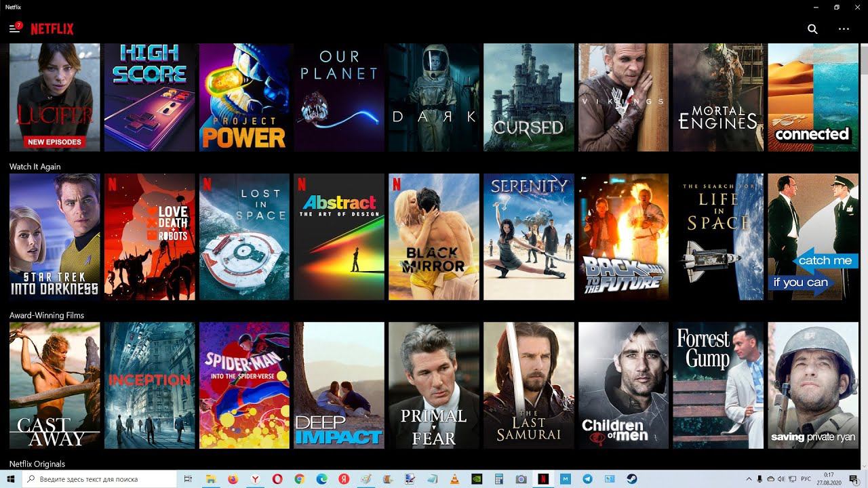Open the Dark series poster
Image resolution: width=868 pixels, height=488 pixels.
click(x=434, y=98)
